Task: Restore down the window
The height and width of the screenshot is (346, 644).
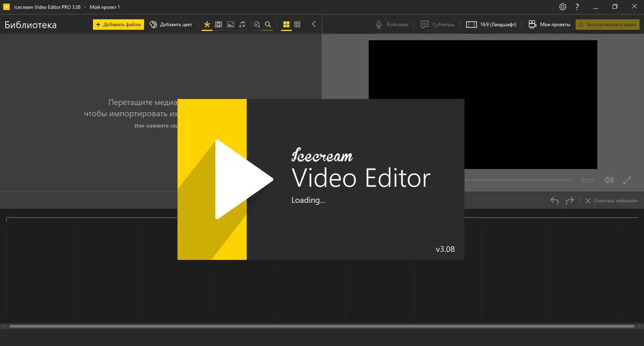Action: coord(615,7)
